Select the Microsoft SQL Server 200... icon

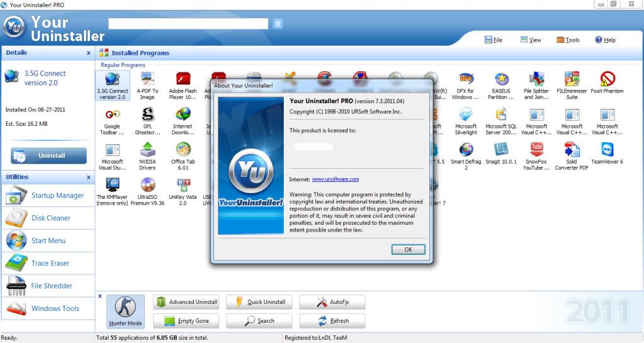pos(501,121)
